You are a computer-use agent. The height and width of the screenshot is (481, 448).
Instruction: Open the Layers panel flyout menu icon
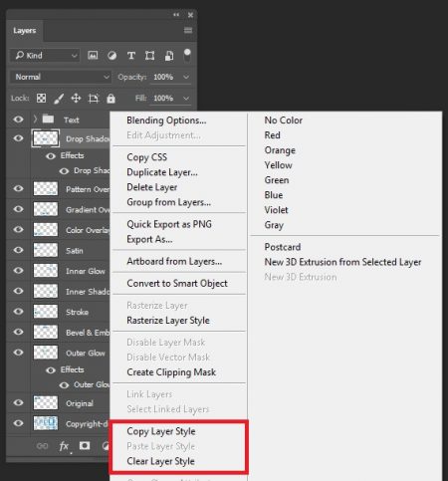coord(188,31)
